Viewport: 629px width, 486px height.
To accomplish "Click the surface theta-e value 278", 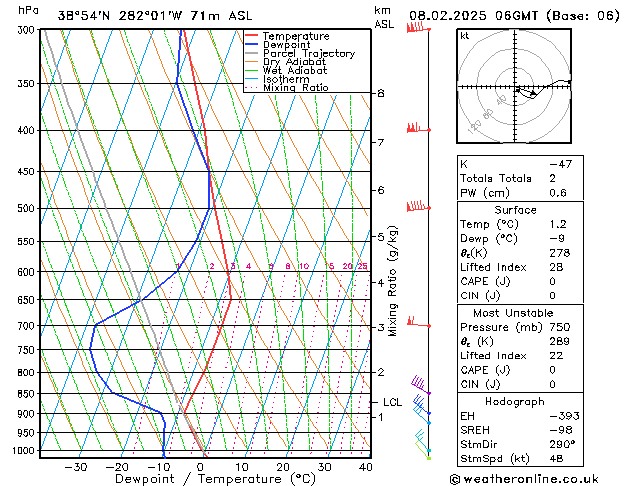I will (x=560, y=253).
